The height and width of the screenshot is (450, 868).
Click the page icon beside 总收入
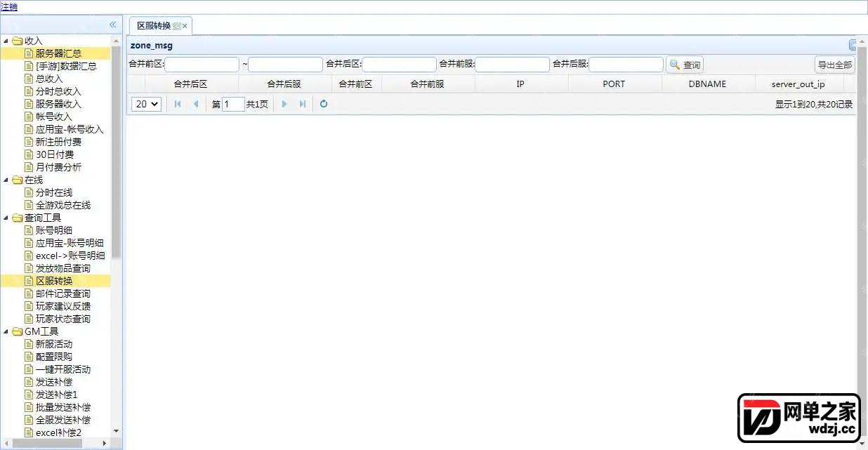coord(29,79)
